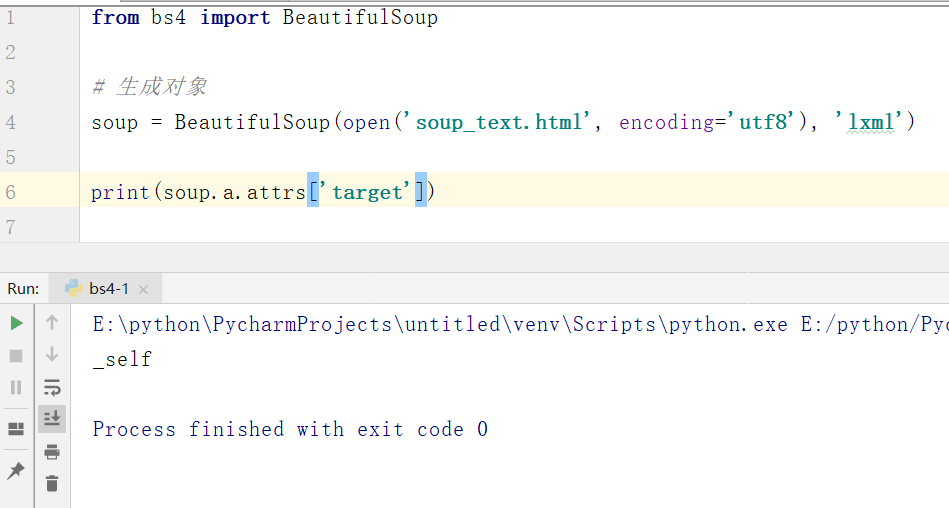Image resolution: width=949 pixels, height=508 pixels.
Task: Pause the console output
Action: point(16,388)
